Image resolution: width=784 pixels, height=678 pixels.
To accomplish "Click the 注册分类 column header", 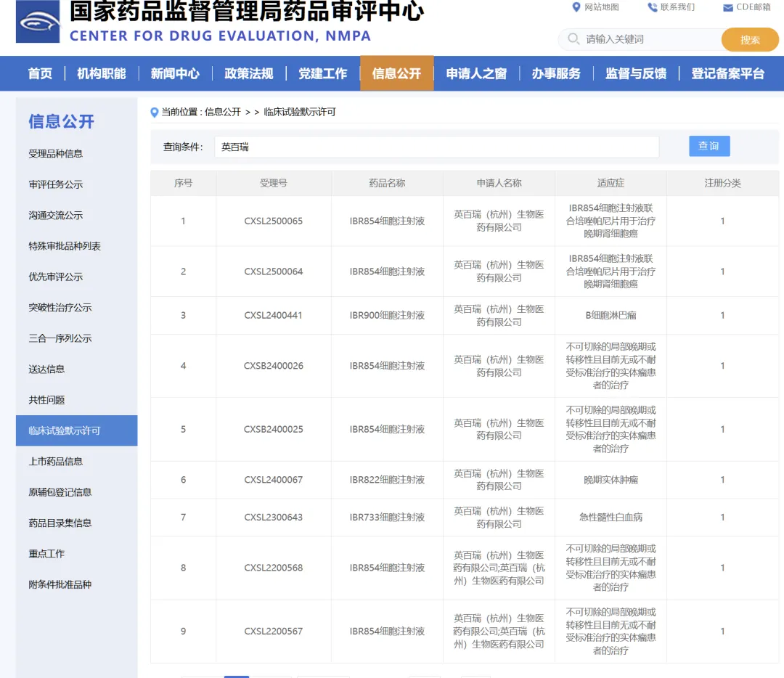I will click(x=722, y=183).
